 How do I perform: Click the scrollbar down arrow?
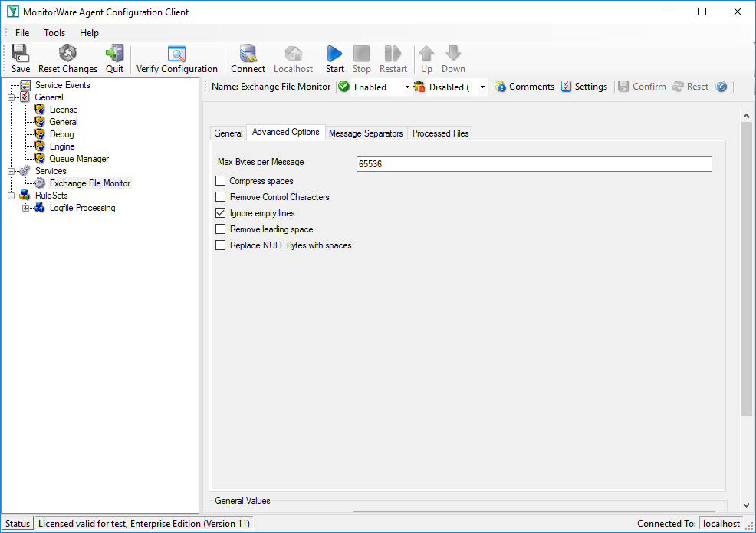tap(746, 505)
